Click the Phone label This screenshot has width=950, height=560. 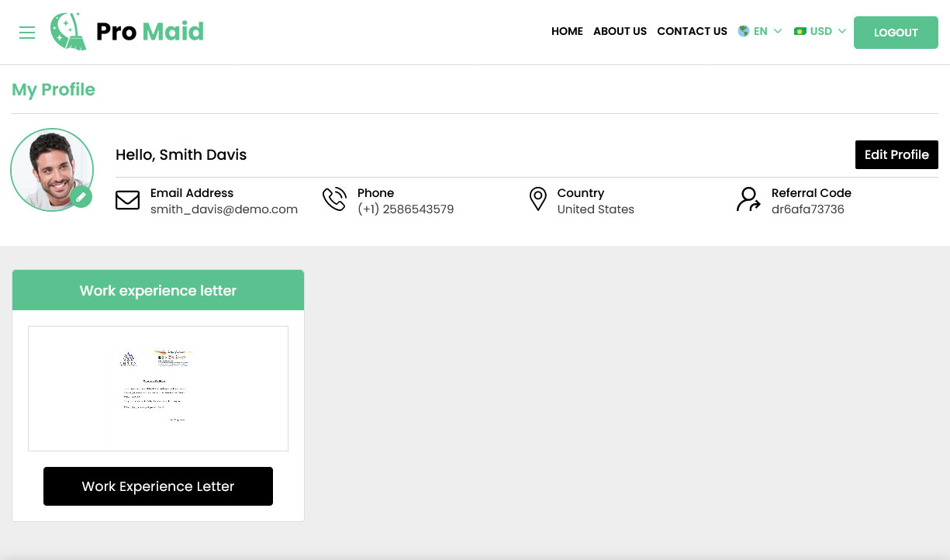tap(376, 193)
